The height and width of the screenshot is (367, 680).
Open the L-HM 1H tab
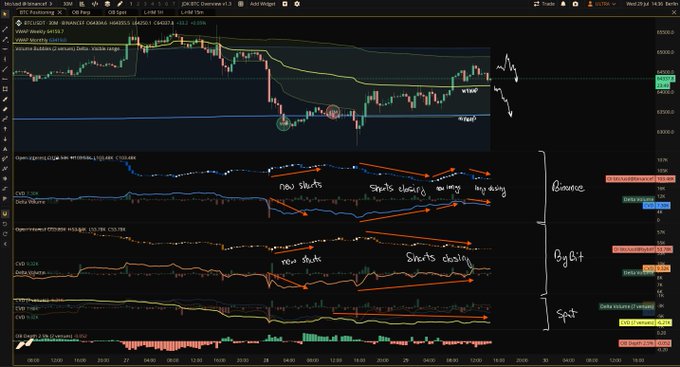[x=153, y=13]
